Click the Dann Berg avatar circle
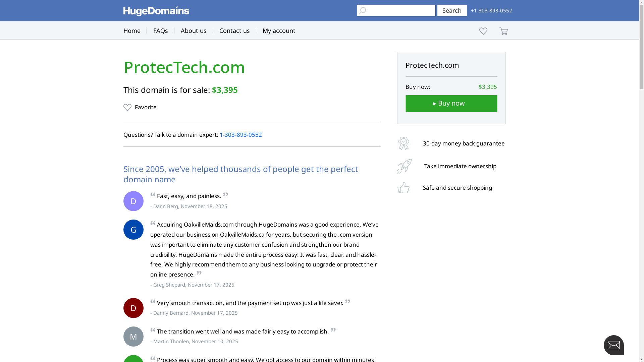The height and width of the screenshot is (362, 644). click(x=133, y=201)
